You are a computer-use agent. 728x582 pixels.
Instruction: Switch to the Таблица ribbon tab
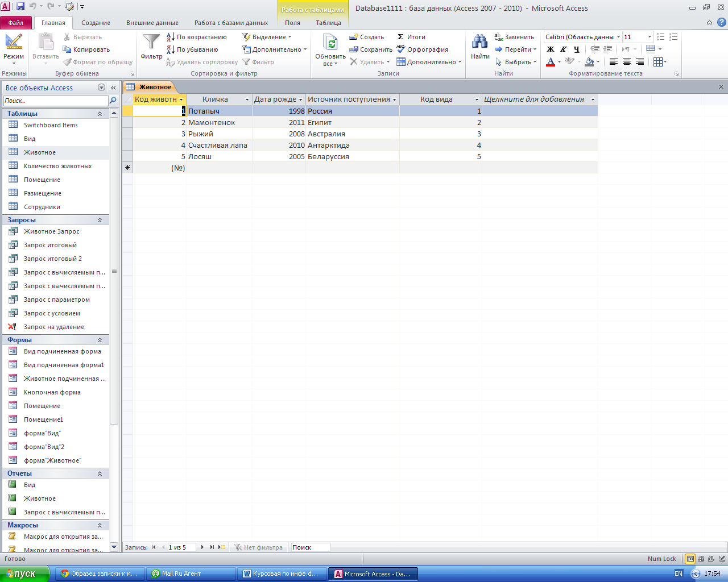click(329, 23)
